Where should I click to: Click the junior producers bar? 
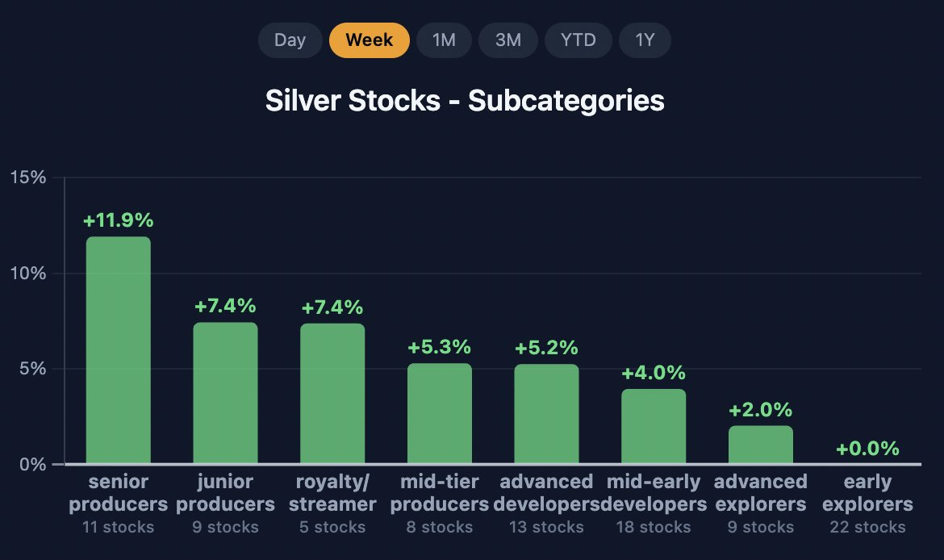(225, 393)
